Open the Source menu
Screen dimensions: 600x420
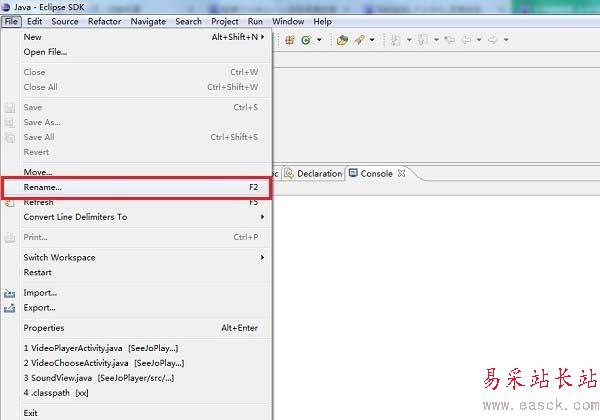(65, 21)
